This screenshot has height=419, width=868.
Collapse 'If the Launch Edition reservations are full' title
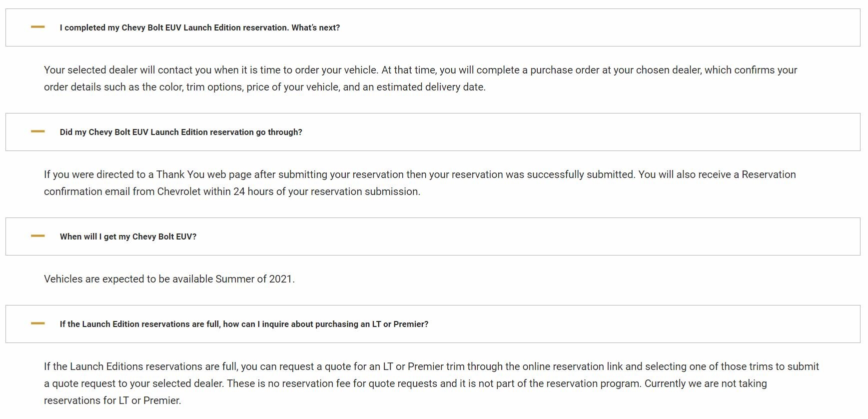244,324
